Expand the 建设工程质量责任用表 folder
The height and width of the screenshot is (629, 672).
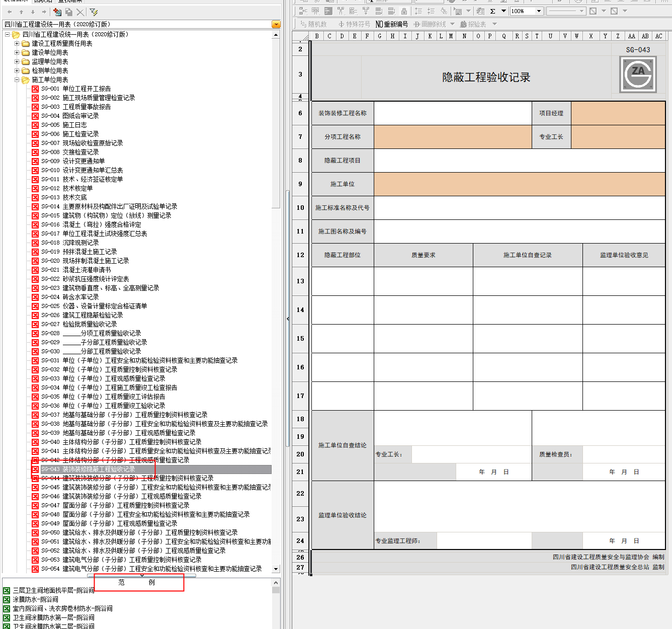point(17,44)
